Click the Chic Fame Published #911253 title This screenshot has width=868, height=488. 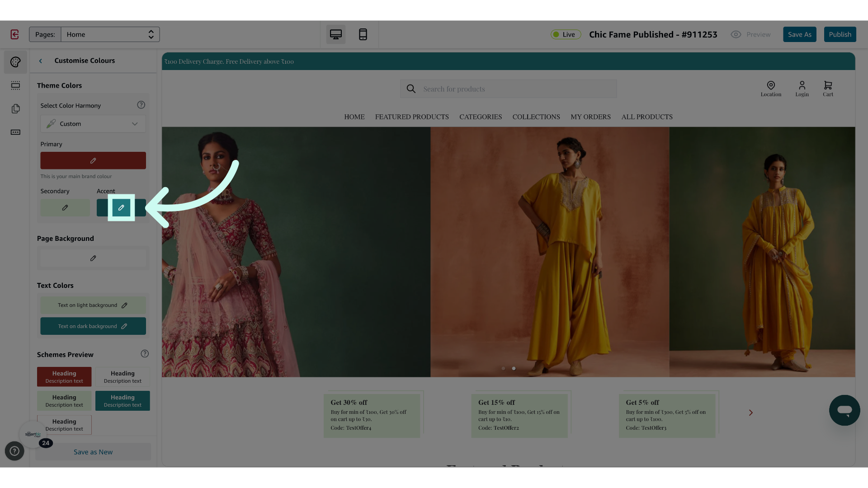(x=653, y=34)
